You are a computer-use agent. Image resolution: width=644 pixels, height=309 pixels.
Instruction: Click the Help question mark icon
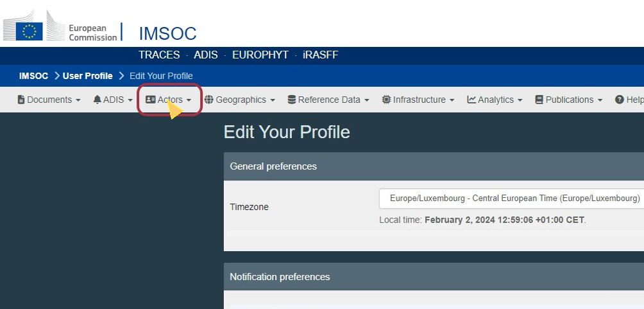[x=620, y=100]
